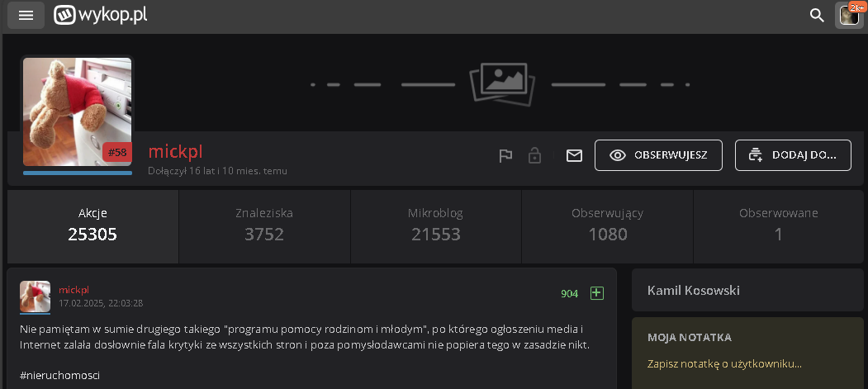The width and height of the screenshot is (868, 389).
Task: Click the report flag icon
Action: (505, 155)
